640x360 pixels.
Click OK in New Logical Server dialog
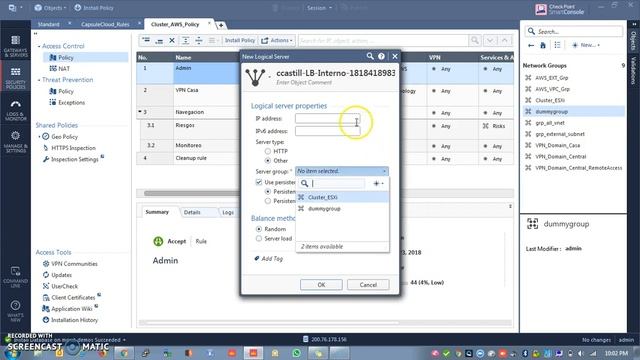(x=321, y=284)
